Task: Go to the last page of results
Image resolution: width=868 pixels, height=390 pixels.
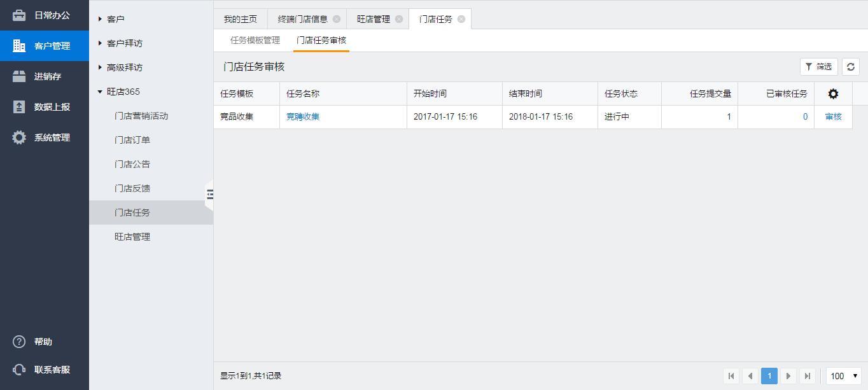Action: point(808,376)
